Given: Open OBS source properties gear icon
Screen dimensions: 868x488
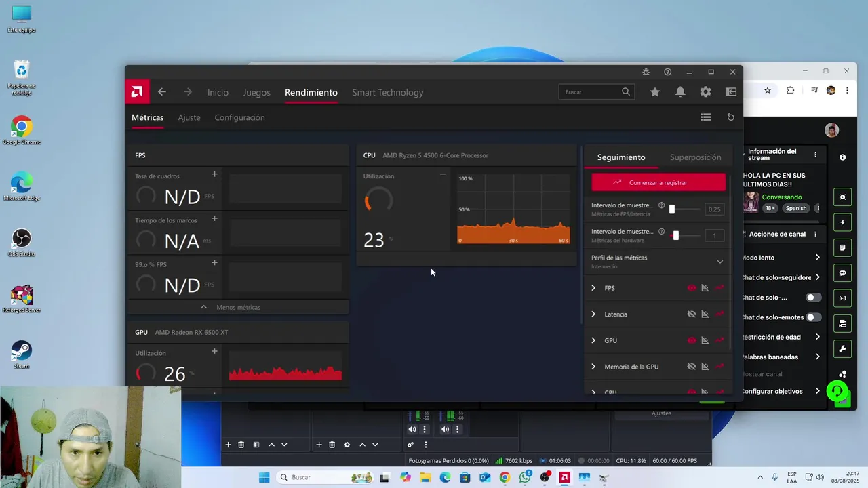Looking at the screenshot, I should (x=347, y=445).
